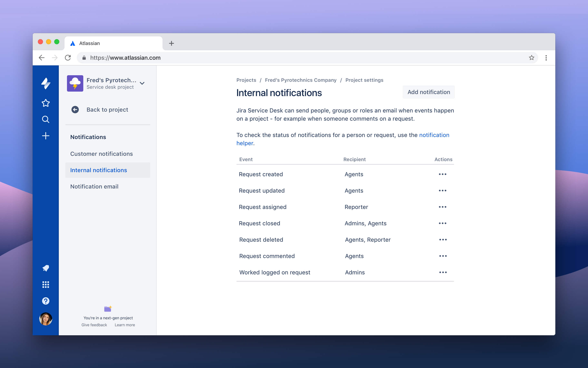Click the address bar URL field

[307, 58]
